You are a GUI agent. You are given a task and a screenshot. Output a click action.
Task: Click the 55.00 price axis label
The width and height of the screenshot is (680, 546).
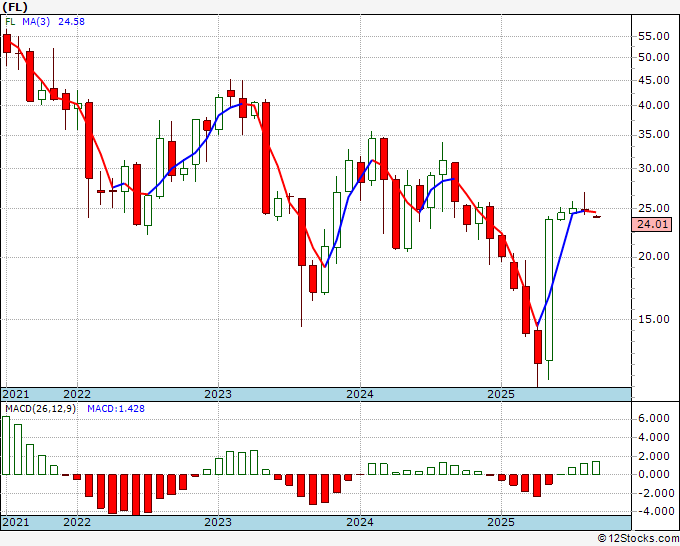click(654, 36)
